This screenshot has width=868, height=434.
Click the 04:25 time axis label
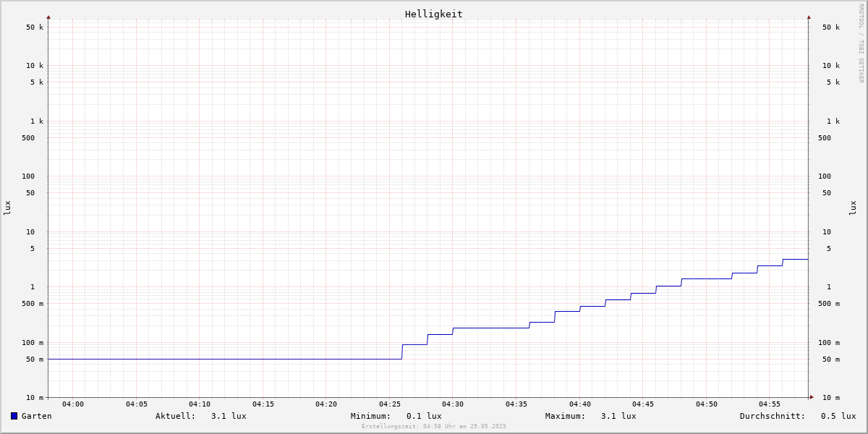[390, 404]
